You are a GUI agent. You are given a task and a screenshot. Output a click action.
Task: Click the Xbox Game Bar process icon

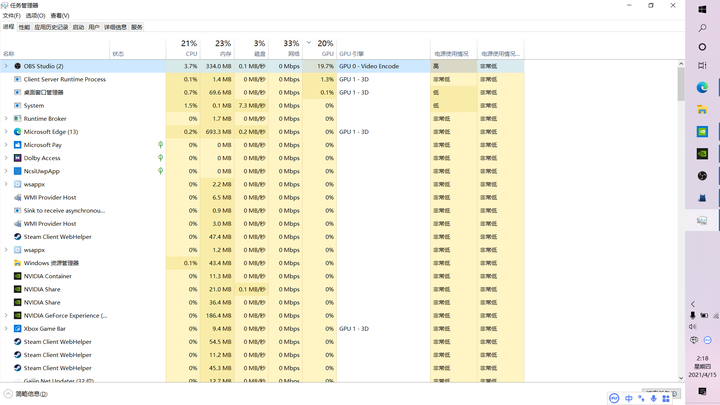[x=17, y=329]
